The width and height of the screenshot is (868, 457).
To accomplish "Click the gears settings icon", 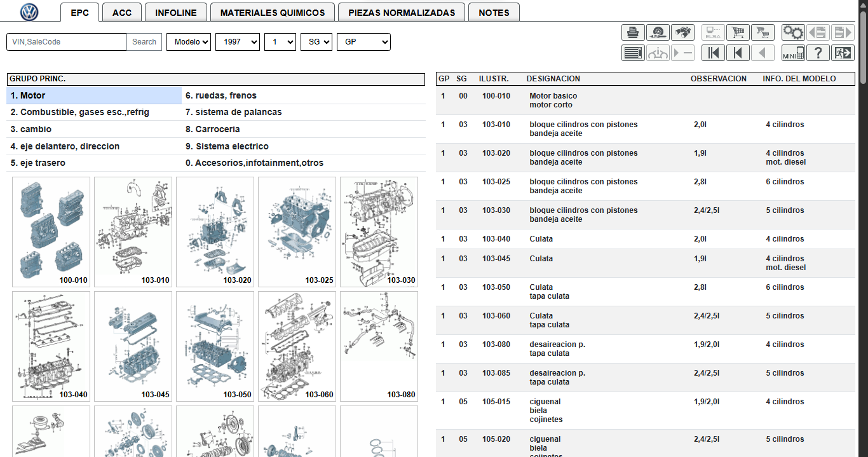I will (x=793, y=32).
